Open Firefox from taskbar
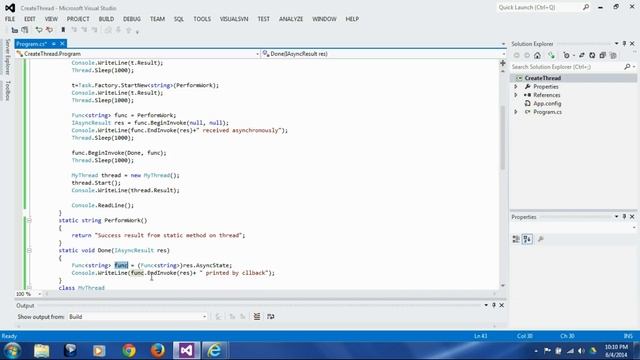Viewport: 640px width, 360px height. (x=158, y=351)
